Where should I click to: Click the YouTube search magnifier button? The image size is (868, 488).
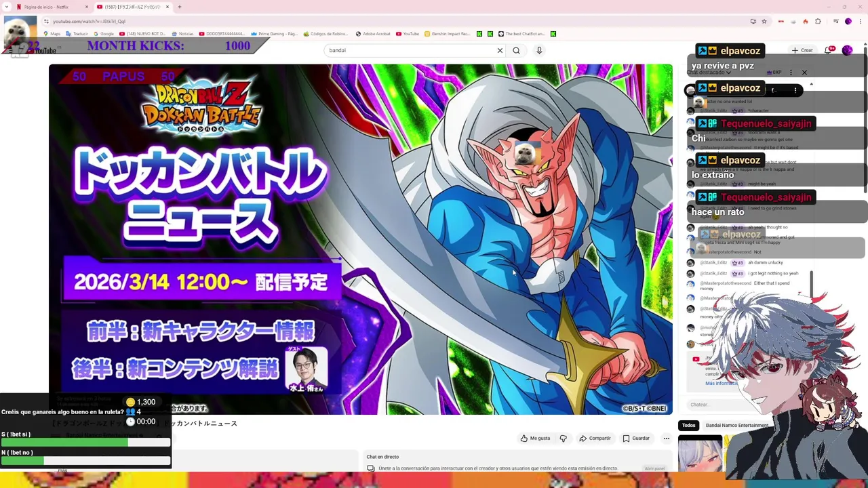(x=516, y=50)
